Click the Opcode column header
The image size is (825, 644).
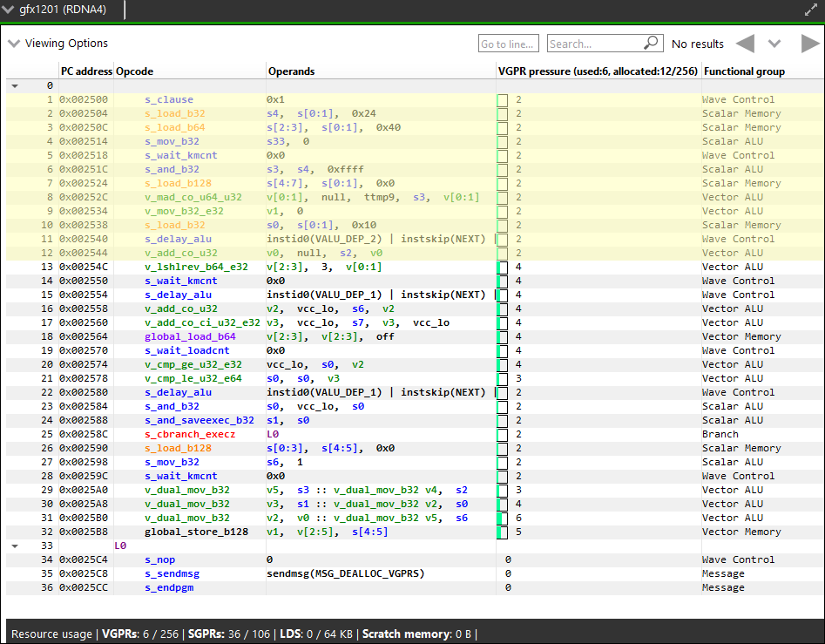tap(134, 71)
